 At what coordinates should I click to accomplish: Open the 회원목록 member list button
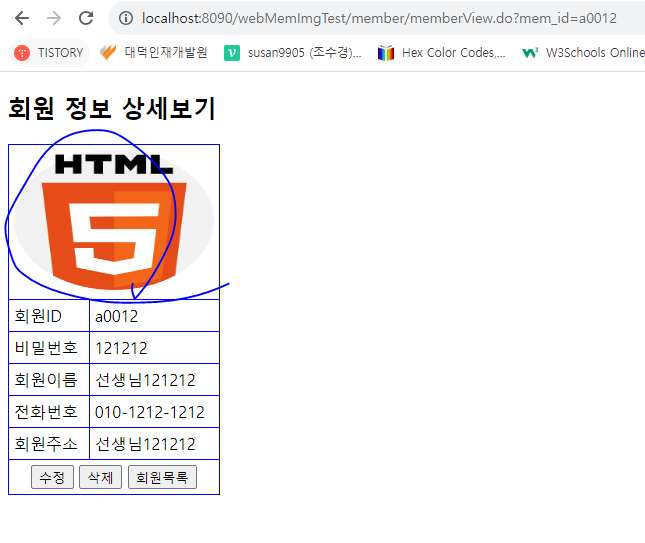(162, 477)
